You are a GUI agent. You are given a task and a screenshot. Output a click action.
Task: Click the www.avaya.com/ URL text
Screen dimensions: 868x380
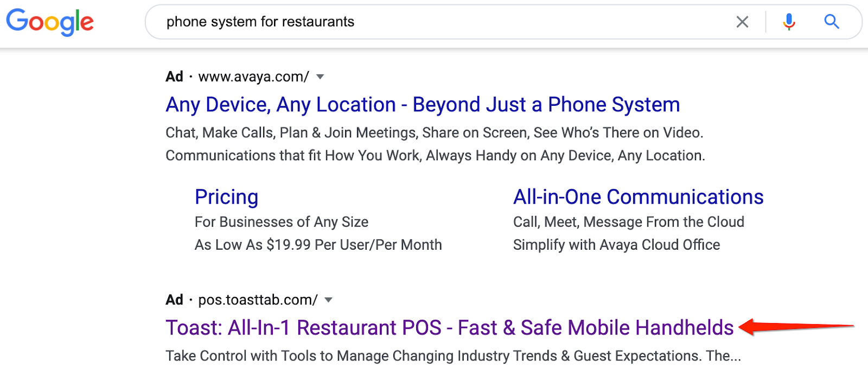[x=253, y=77]
